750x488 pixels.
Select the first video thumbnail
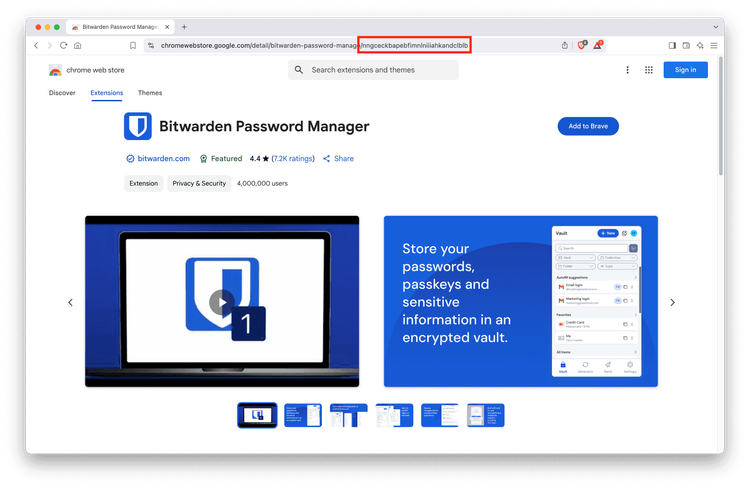coord(257,415)
